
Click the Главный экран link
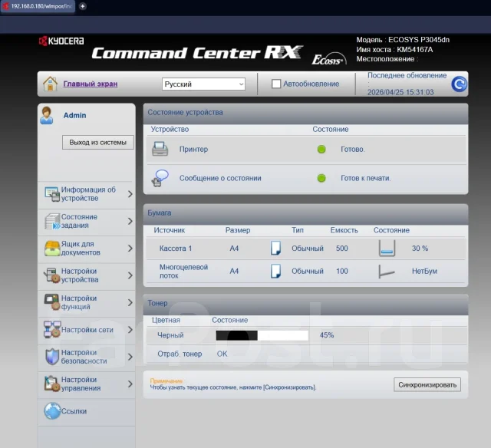(91, 84)
